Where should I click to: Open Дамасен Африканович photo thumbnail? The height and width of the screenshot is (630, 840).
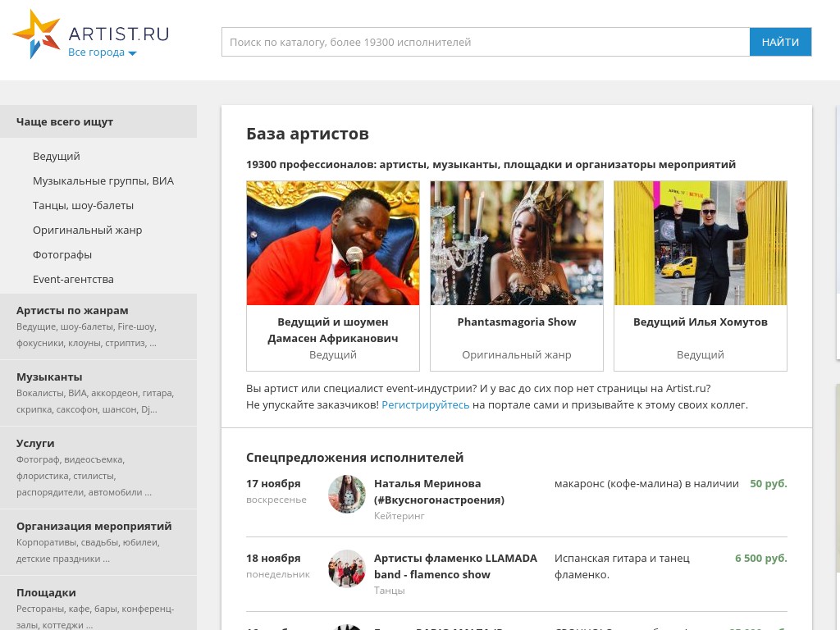[x=333, y=243]
